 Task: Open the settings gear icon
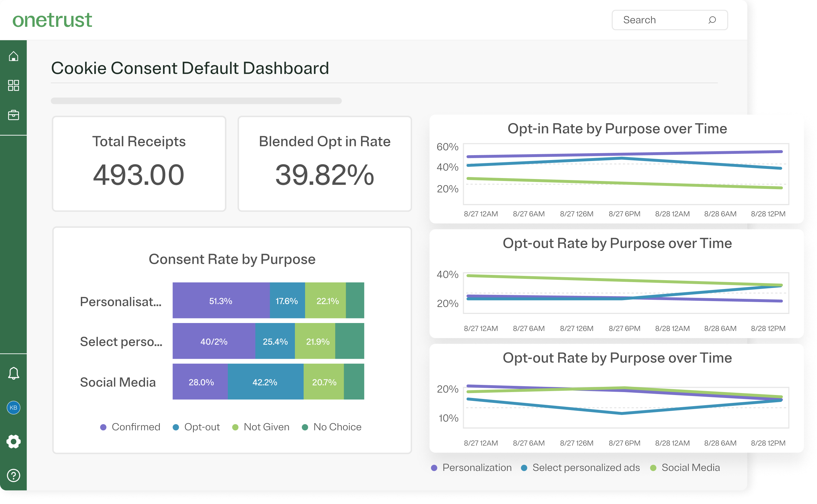[x=13, y=441]
